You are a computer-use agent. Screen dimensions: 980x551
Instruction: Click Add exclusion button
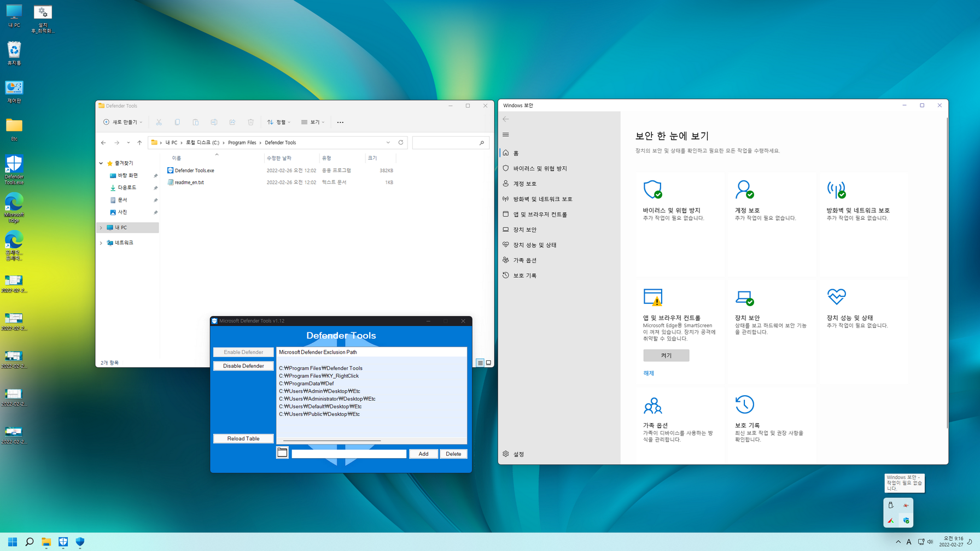(x=423, y=454)
